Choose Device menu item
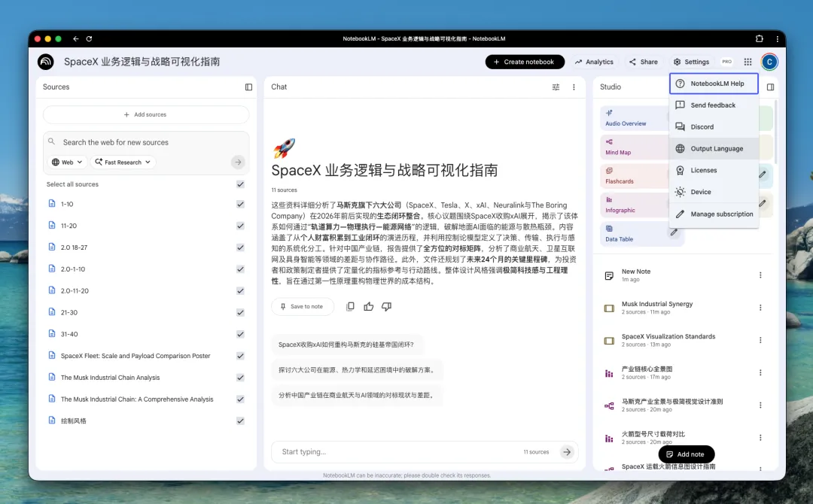The height and width of the screenshot is (504, 813). (x=714, y=192)
